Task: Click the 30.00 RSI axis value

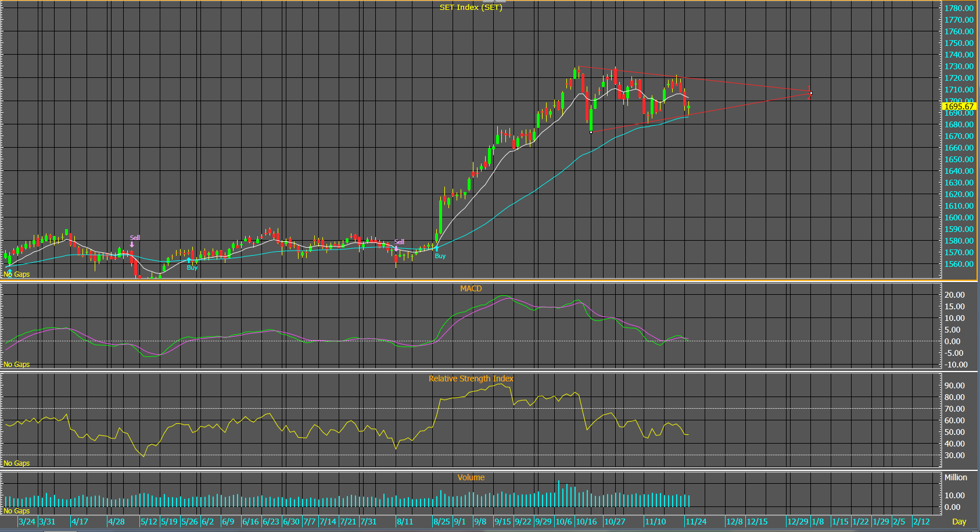Action: (954, 455)
